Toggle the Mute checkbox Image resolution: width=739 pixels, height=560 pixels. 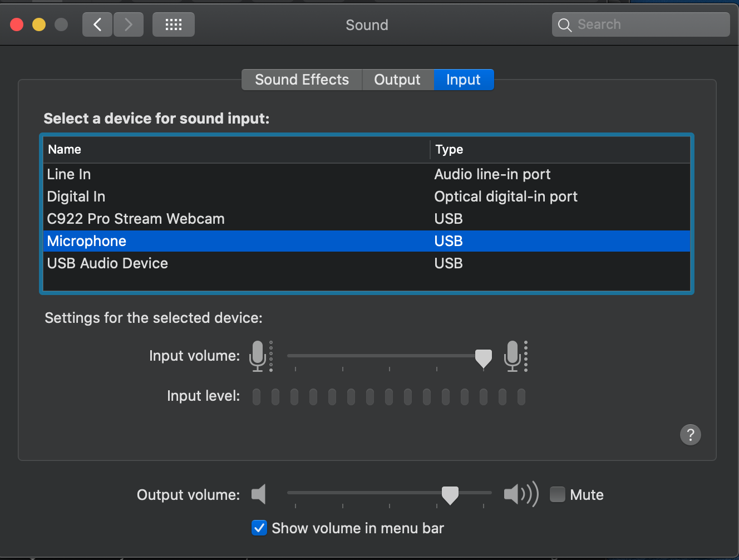coord(558,494)
